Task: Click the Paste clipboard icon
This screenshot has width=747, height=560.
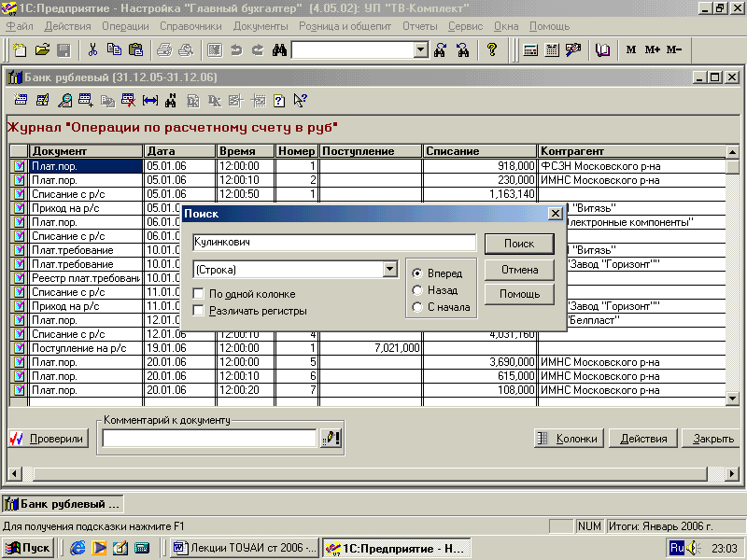Action: pyautogui.click(x=135, y=49)
